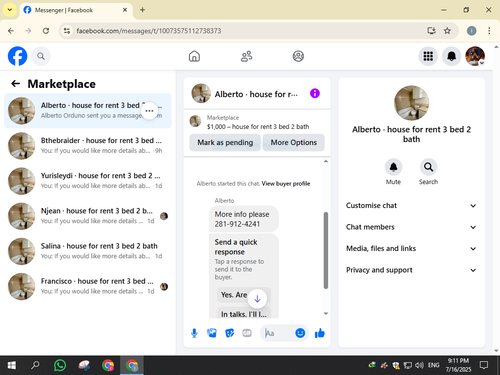The width and height of the screenshot is (500, 375).
Task: Open the Facebook menu grid icon
Action: click(428, 56)
